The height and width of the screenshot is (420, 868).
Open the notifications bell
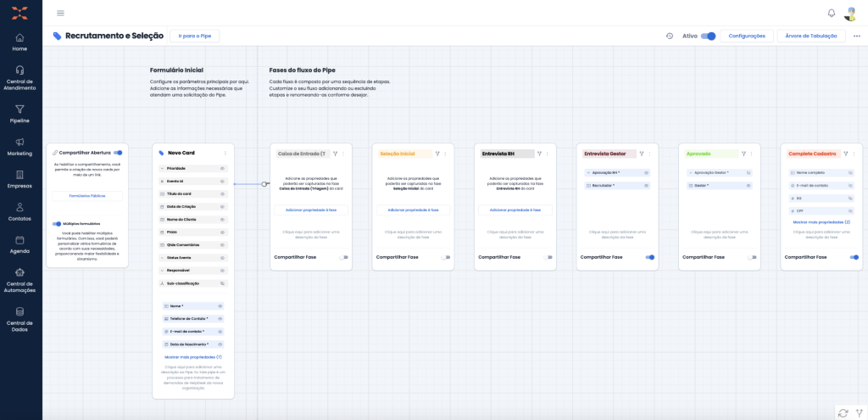[831, 13]
